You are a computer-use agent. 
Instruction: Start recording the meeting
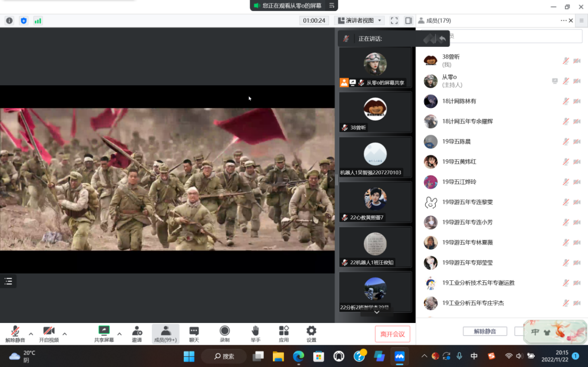[224, 334]
